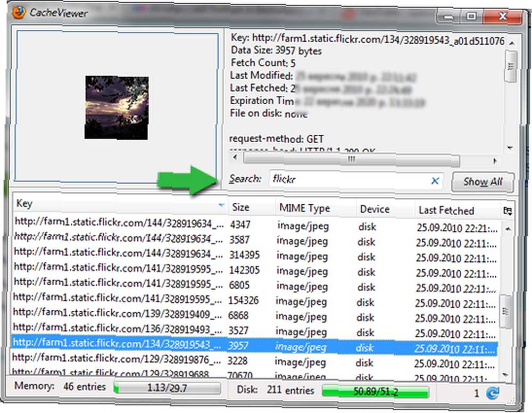Click the "File on disk: none" line
The image size is (532, 413).
[268, 113]
